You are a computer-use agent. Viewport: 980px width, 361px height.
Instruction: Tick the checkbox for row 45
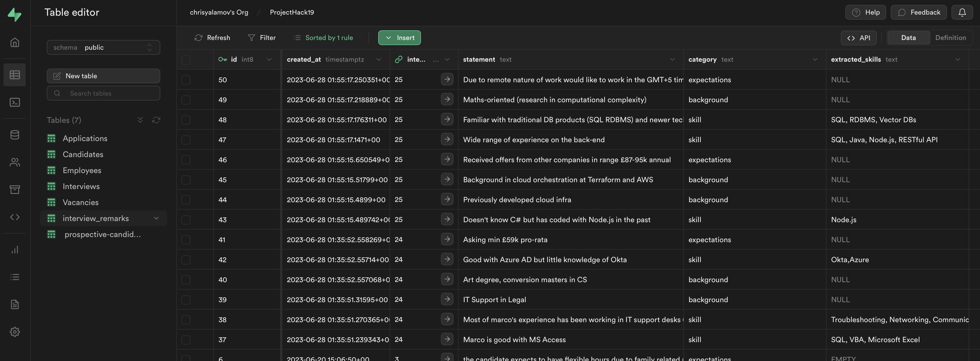[186, 180]
